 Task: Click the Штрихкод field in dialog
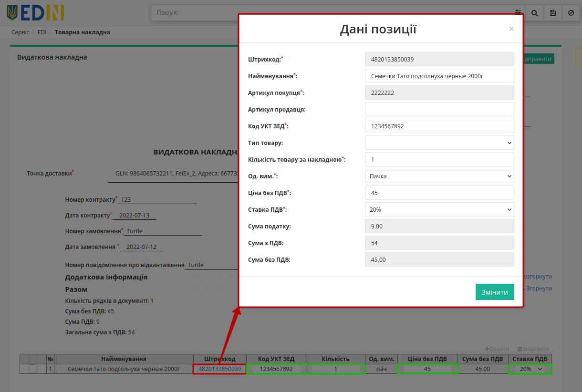439,59
